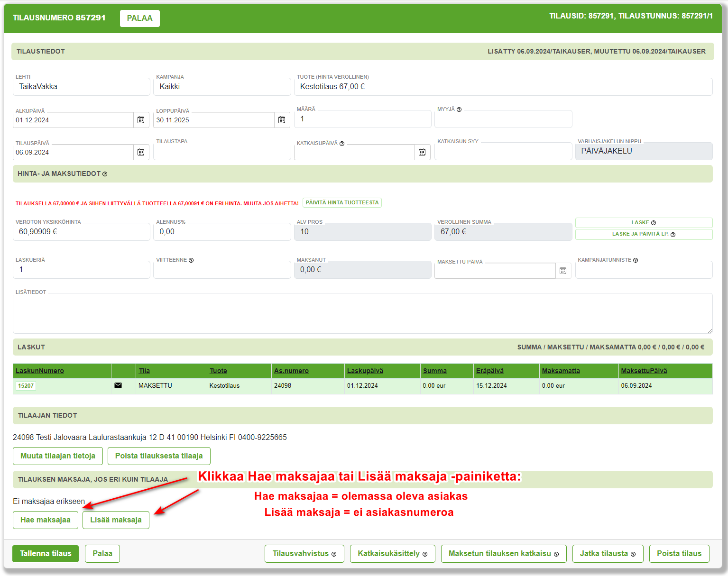Click help icon next to Katkaisupäivä label

click(342, 144)
